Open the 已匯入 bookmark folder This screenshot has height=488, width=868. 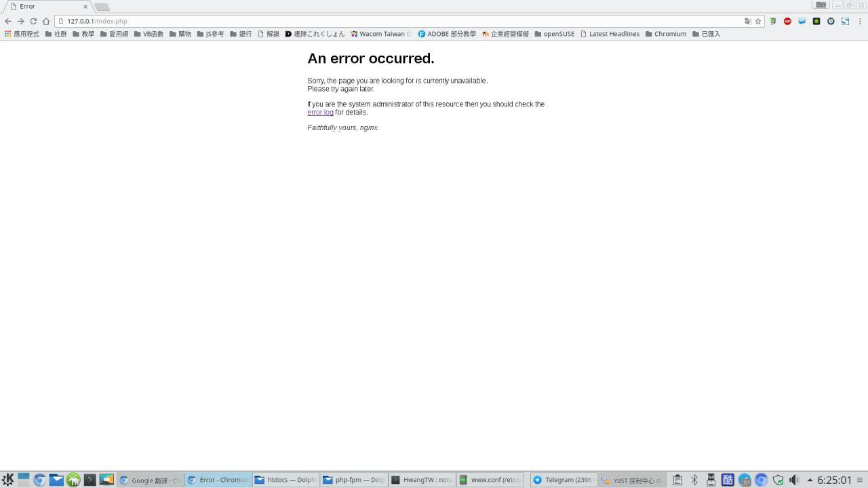(707, 34)
